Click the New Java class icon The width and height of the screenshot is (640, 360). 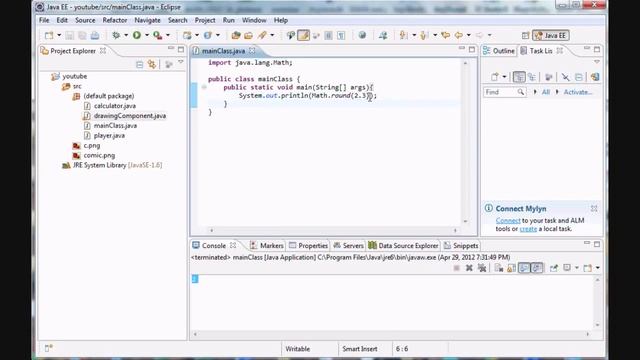pos(208,36)
